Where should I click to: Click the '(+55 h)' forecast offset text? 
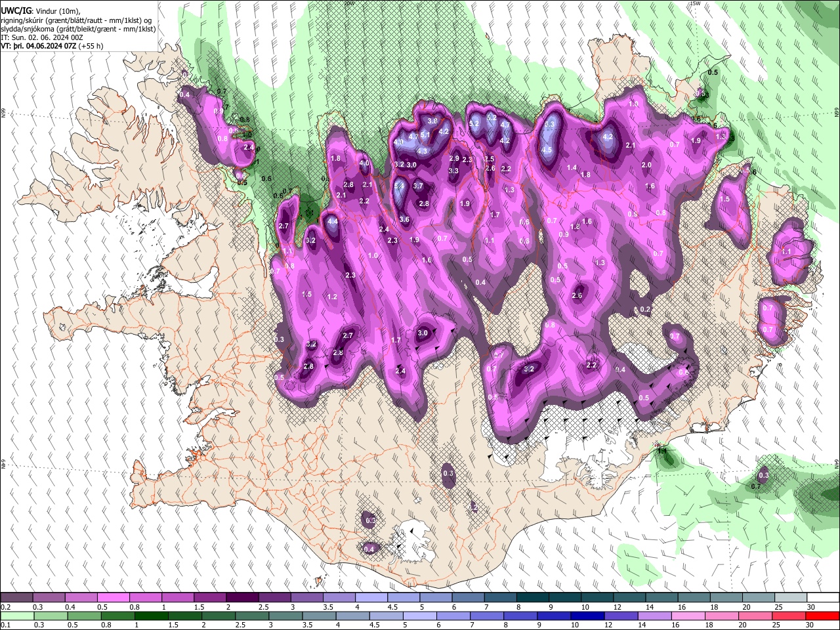click(91, 47)
